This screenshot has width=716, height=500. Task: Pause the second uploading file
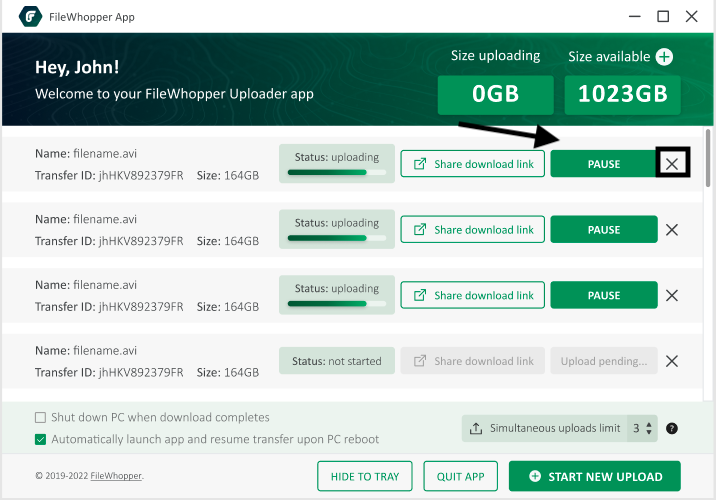[x=604, y=230]
